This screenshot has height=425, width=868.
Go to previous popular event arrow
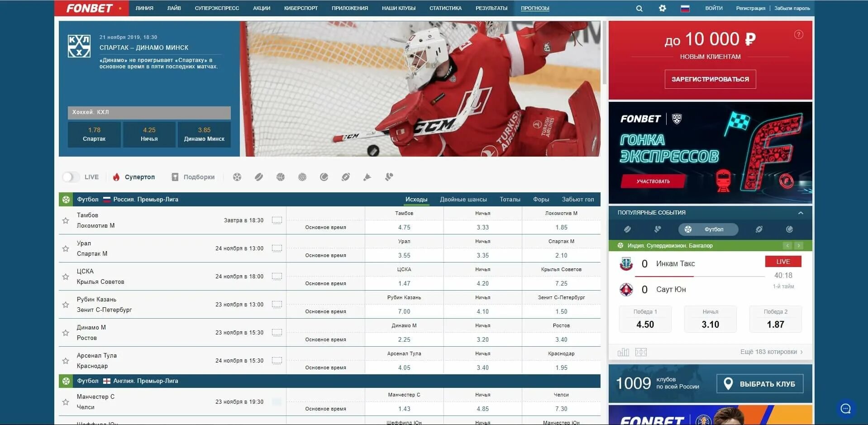coord(787,246)
